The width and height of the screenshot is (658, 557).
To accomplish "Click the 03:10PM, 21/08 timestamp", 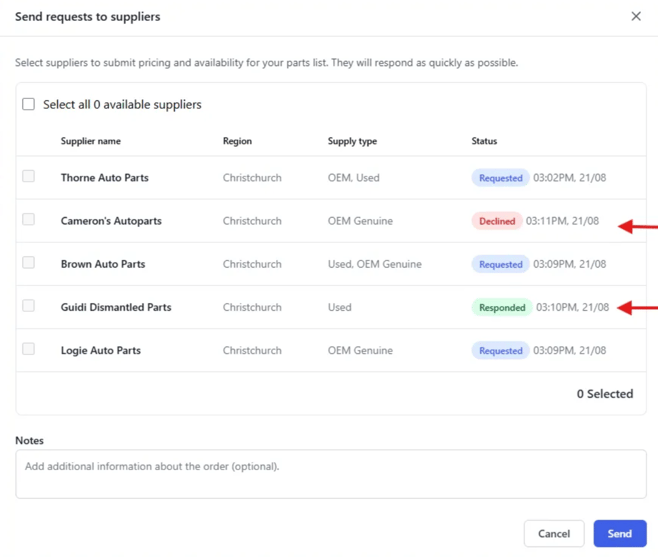I will (572, 307).
